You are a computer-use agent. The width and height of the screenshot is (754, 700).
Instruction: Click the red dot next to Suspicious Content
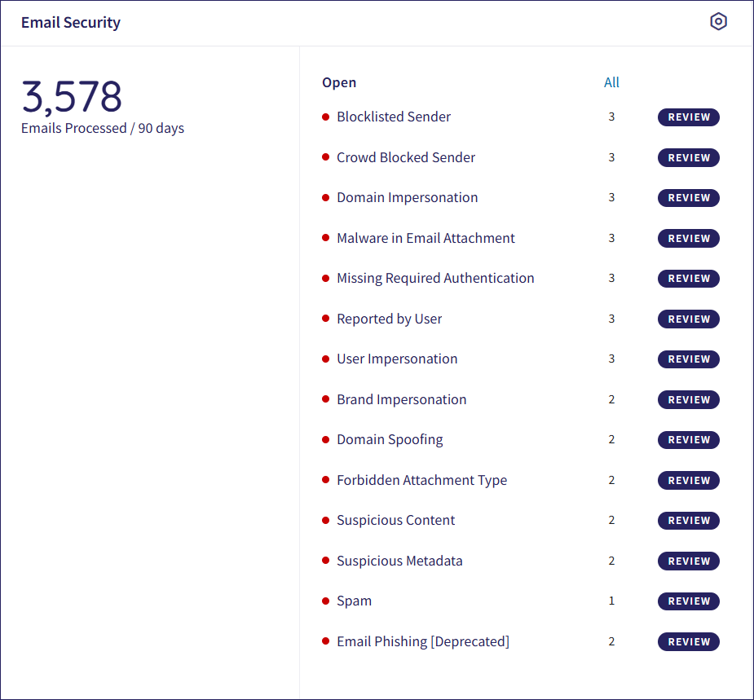pos(326,520)
